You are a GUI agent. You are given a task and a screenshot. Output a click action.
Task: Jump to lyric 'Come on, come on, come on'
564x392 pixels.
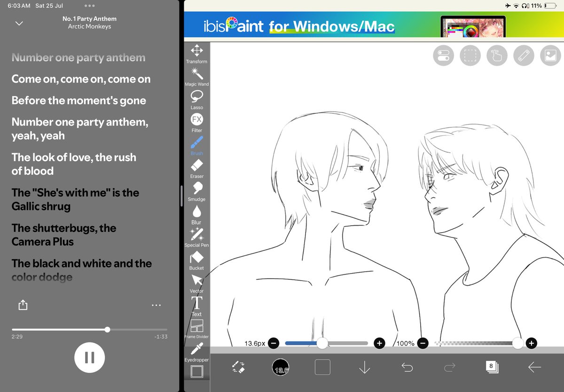(x=81, y=79)
